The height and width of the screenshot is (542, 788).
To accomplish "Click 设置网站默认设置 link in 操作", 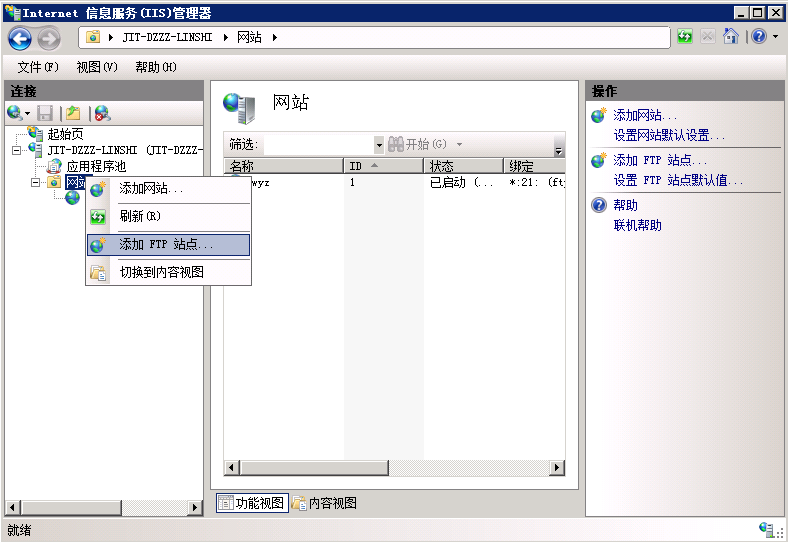I will [x=668, y=135].
